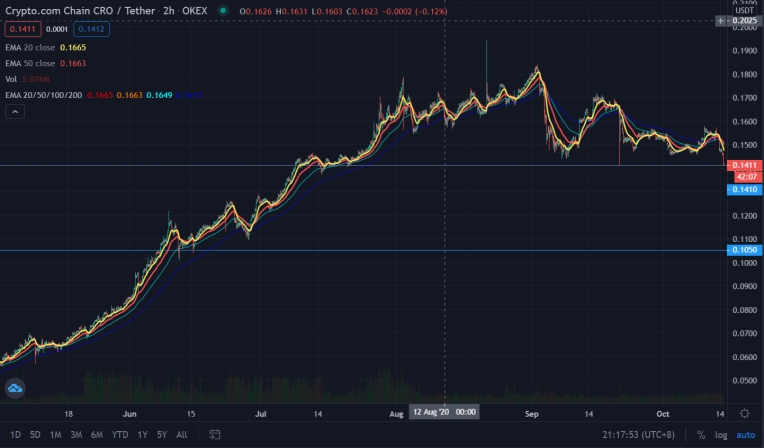
Task: Click the 0.1050 horizontal line price label
Action: [745, 250]
